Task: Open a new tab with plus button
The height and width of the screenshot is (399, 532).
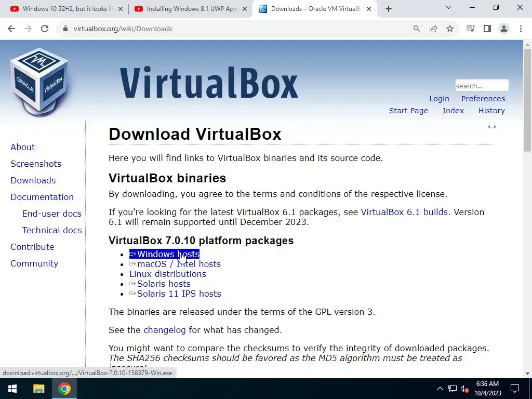Action: [x=389, y=9]
